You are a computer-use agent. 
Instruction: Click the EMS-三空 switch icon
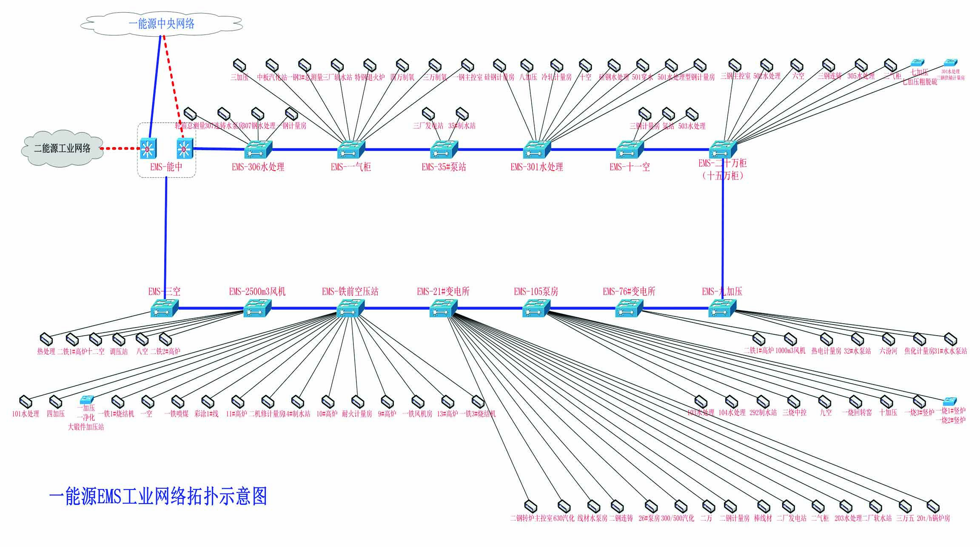click(165, 308)
